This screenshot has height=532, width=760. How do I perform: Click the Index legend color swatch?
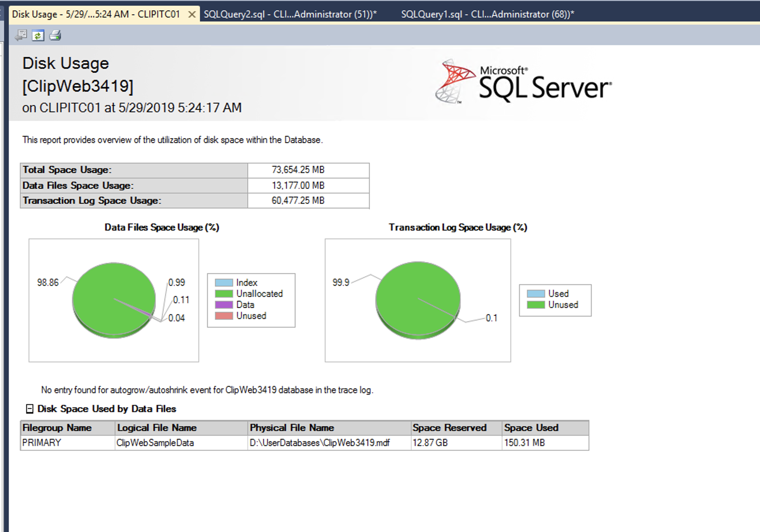click(x=224, y=283)
